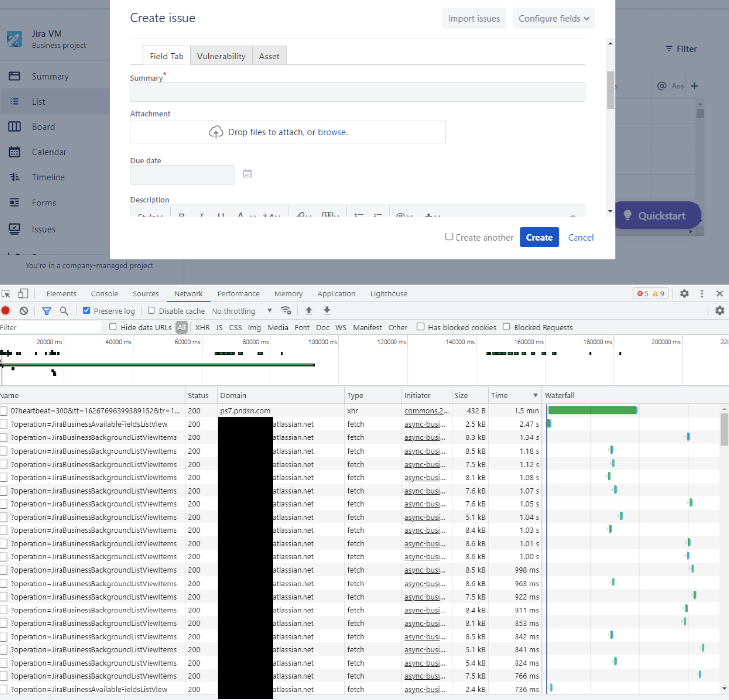729x700 pixels.
Task: Open the network conditions wifi icon
Action: coord(286,310)
